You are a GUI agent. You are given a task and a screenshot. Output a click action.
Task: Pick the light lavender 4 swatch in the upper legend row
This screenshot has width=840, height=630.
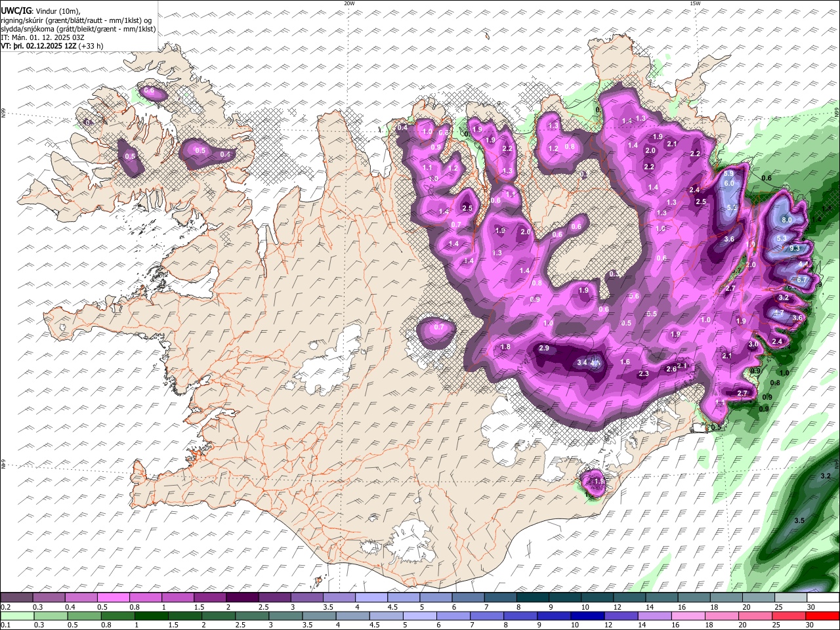371,598
